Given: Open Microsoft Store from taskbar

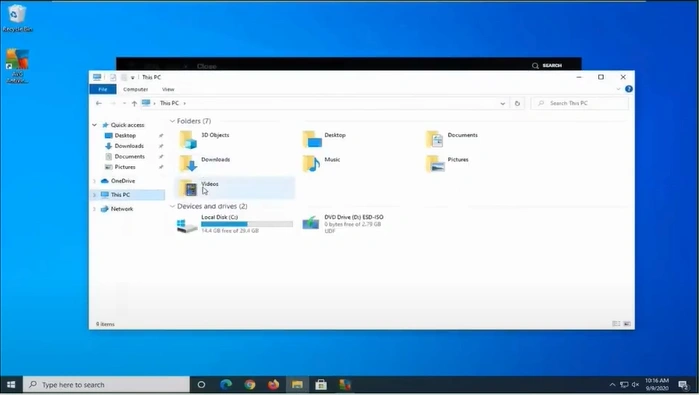Looking at the screenshot, I should pyautogui.click(x=321, y=384).
